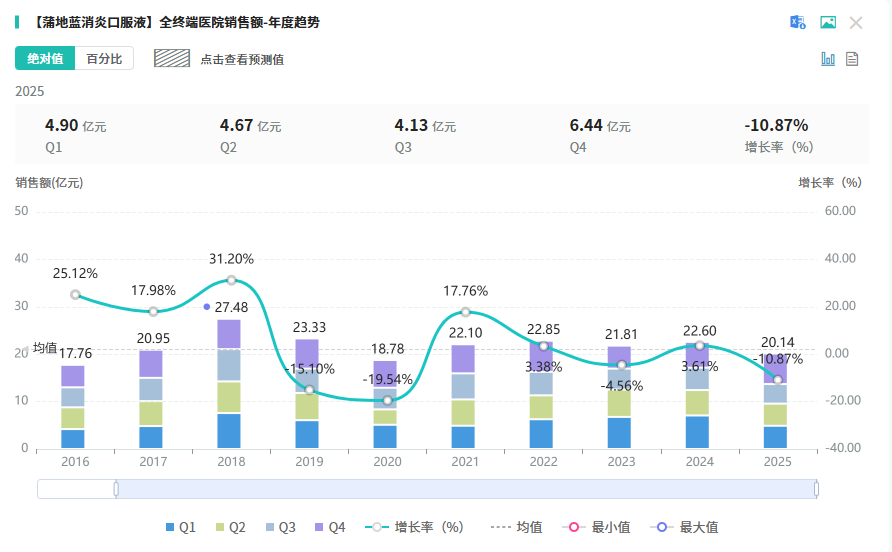Close the sales trend panel
Viewport: 892px width, 552px height.
(856, 23)
